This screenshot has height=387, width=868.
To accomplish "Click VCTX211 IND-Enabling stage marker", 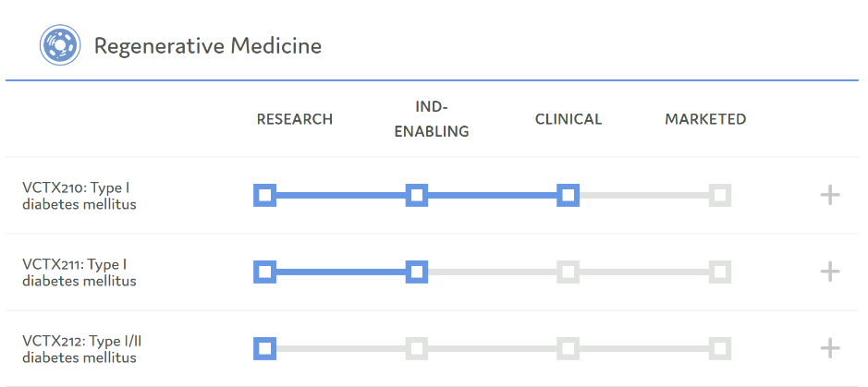I will [x=417, y=272].
